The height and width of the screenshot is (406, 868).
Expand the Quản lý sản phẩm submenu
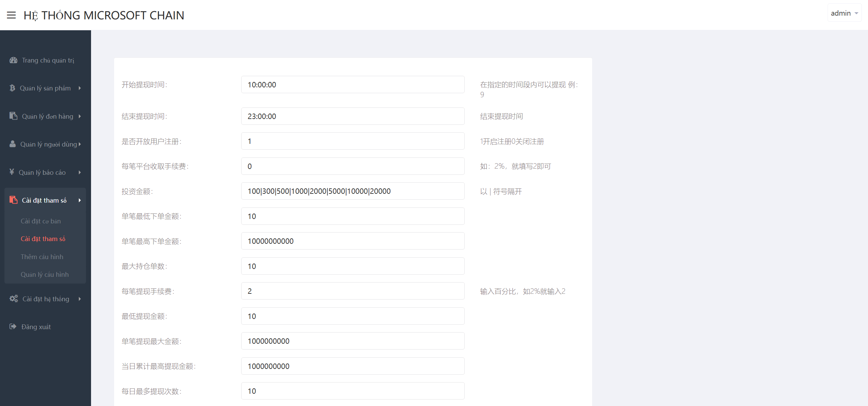click(80, 88)
